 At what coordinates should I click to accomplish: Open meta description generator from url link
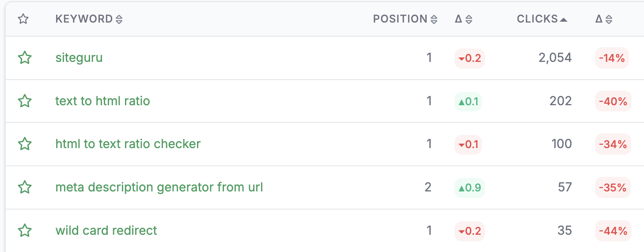pyautogui.click(x=159, y=187)
